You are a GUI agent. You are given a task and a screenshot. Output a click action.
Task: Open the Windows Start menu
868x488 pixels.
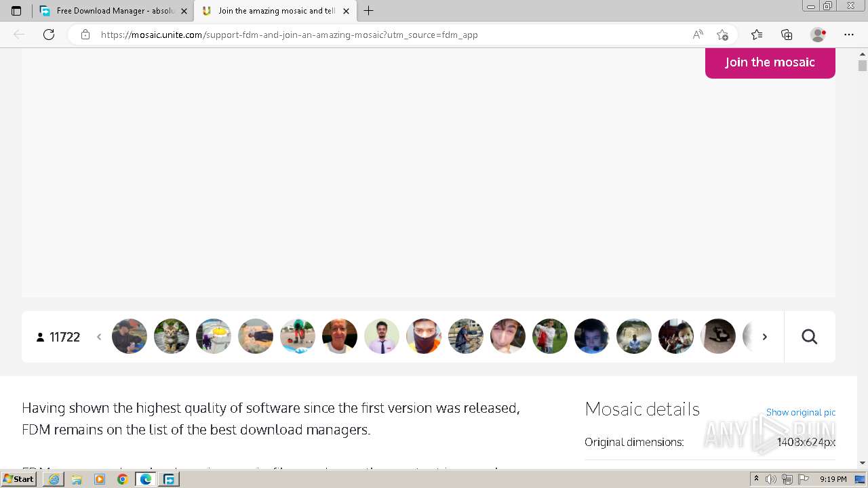click(x=18, y=479)
